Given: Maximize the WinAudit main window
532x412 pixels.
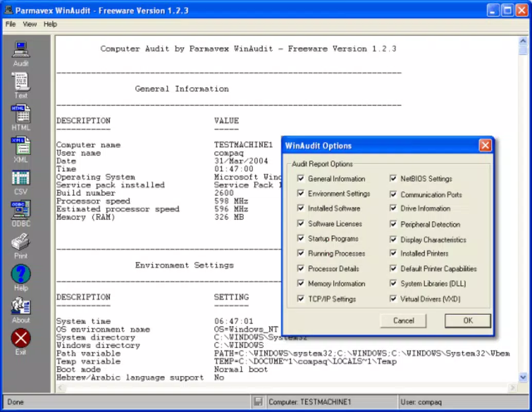Looking at the screenshot, I should 507,10.
